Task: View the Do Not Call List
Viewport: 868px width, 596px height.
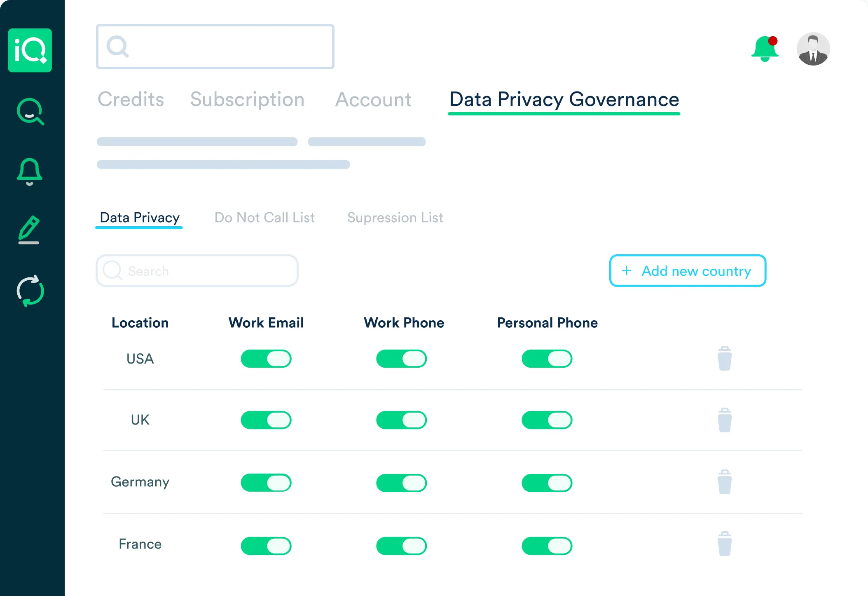Action: pyautogui.click(x=264, y=217)
